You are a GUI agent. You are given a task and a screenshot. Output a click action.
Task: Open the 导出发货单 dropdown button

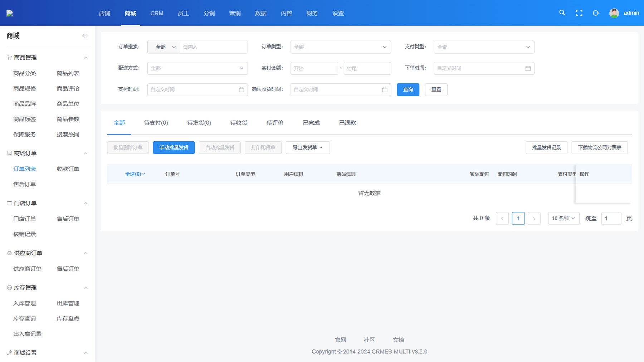[308, 147]
